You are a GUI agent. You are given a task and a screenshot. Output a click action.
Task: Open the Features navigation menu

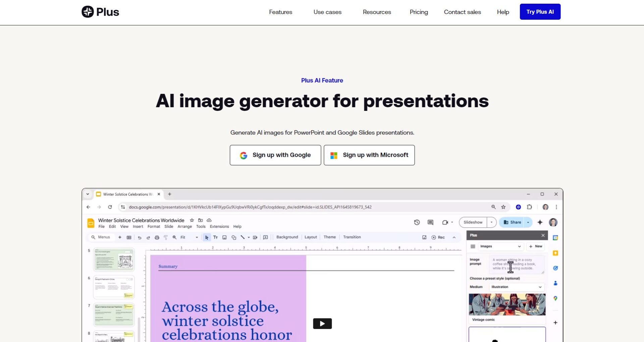[x=280, y=12]
